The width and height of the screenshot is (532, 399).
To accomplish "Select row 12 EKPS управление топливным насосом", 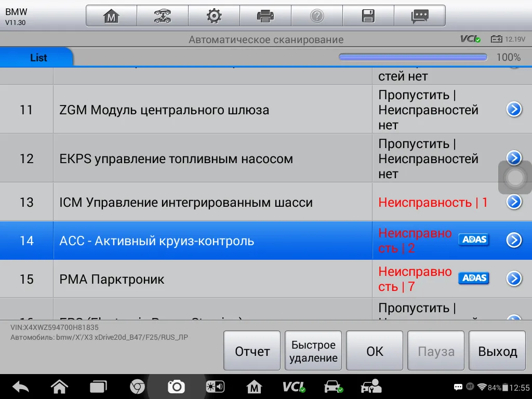I will click(266, 158).
